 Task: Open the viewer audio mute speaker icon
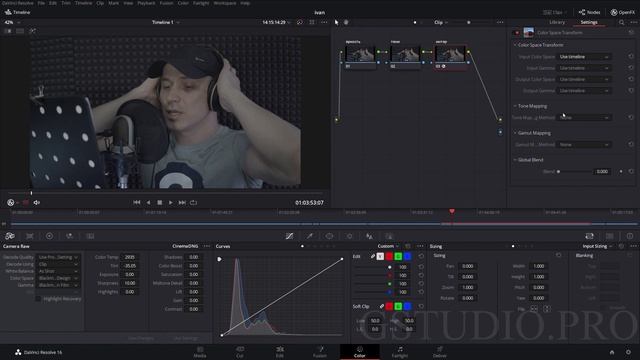pos(37,202)
